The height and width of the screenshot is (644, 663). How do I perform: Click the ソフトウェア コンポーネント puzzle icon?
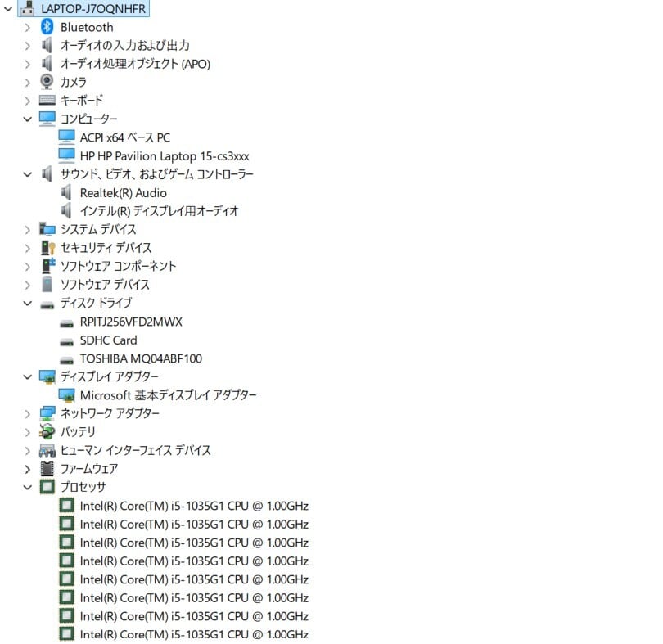[47, 266]
